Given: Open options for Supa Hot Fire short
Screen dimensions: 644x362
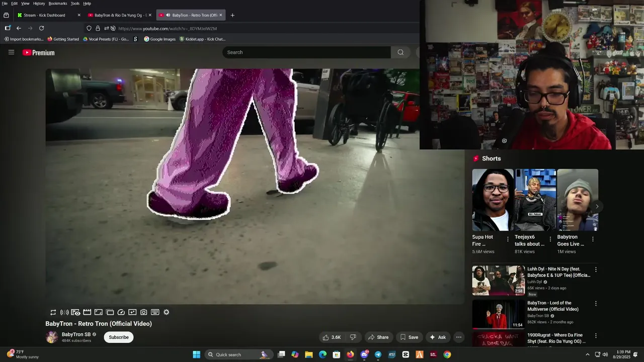Looking at the screenshot, I should [x=508, y=239].
